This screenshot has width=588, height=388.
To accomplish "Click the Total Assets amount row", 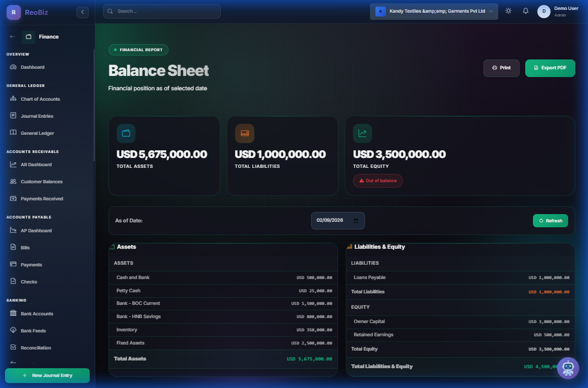I will pos(223,358).
